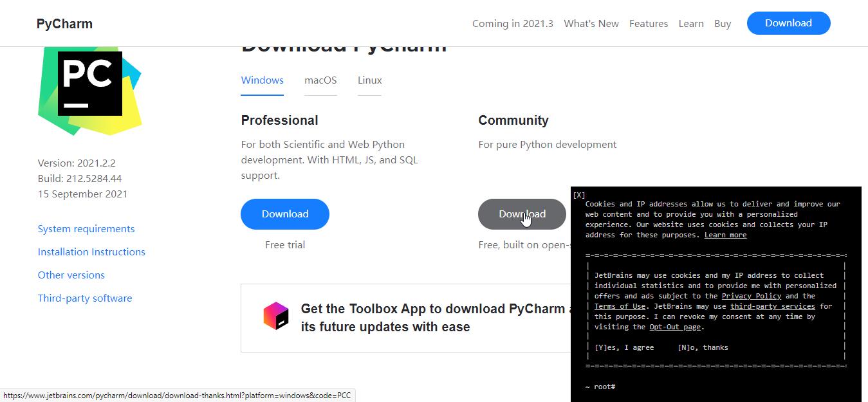Open Coming in 2021.3 menu item
The height and width of the screenshot is (402, 868).
click(x=512, y=23)
